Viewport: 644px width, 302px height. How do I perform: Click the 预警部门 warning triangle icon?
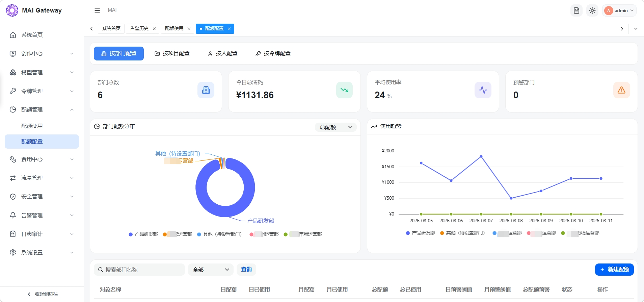coord(621,90)
